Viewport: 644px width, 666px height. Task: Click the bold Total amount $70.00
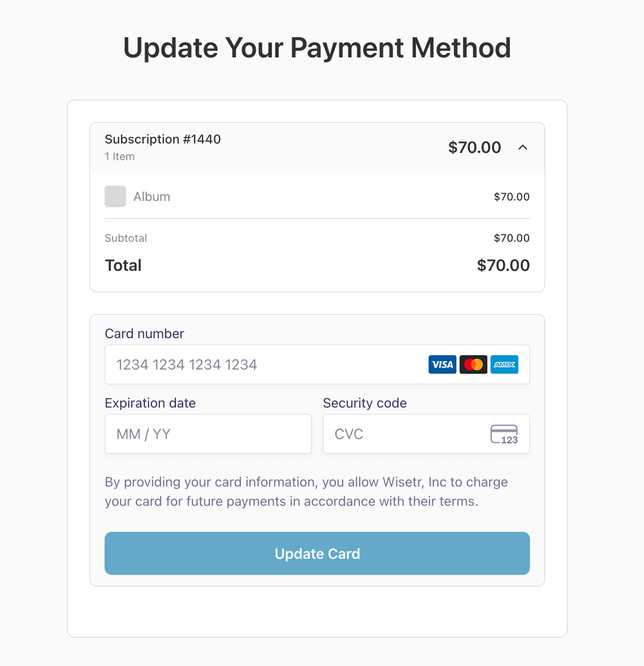(x=503, y=266)
